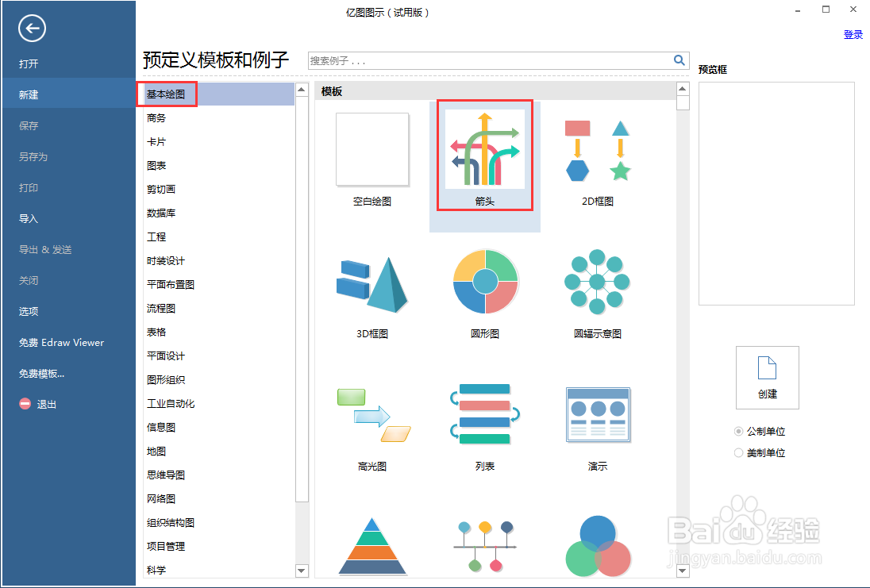The width and height of the screenshot is (870, 588).
Task: Open the 空白绘图 blank drawing template
Action: [x=371, y=151]
